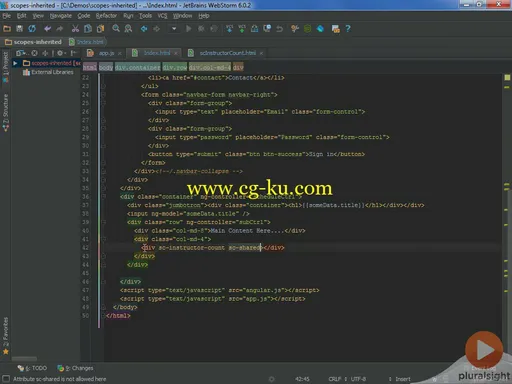Click scopes-inherited in the navigation bar
This screenshot has height=384, width=512.
pos(33,42)
